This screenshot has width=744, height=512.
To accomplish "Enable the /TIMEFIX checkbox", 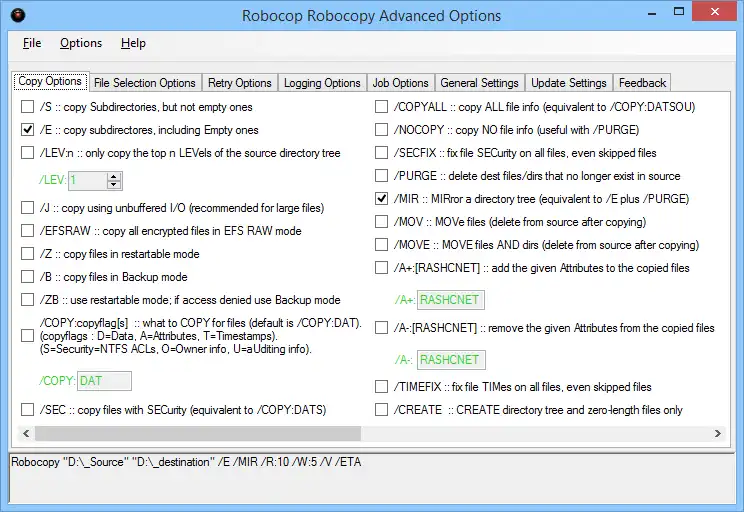I will tap(381, 387).
